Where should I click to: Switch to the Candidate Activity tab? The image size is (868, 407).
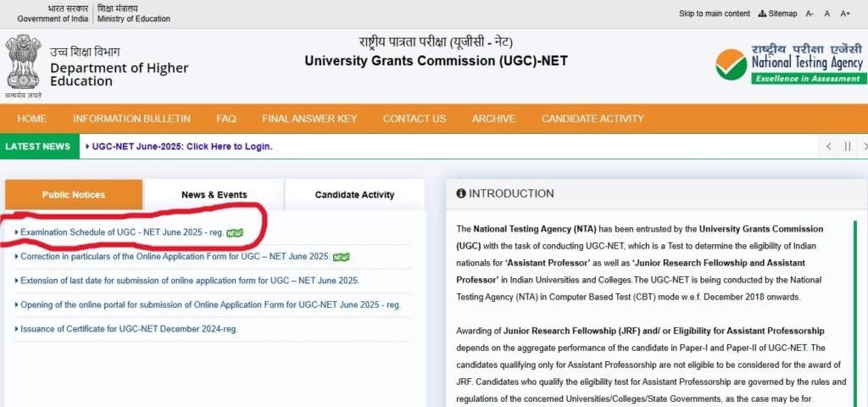coord(355,194)
